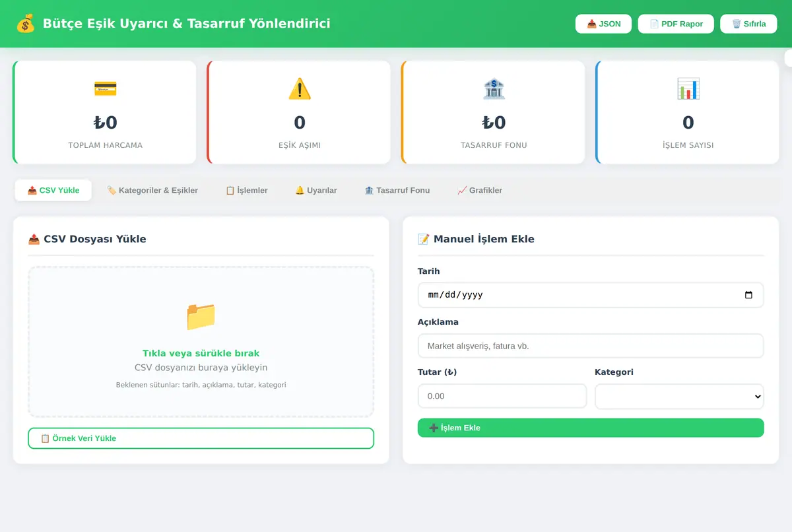The height and width of the screenshot is (532, 792).
Task: Click the 'Tıkla veya sürükle bırak' upload text
Action: [x=201, y=353]
